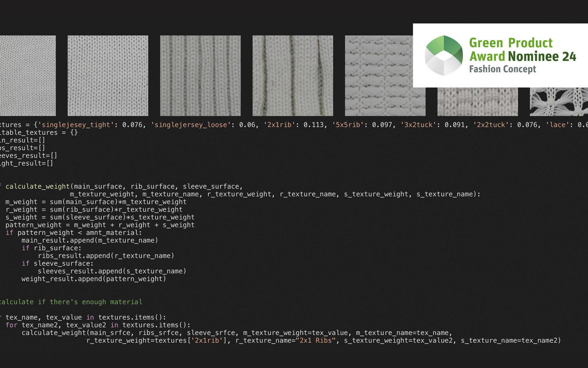Click the 'Fashion Concept' subtitle text

502,69
